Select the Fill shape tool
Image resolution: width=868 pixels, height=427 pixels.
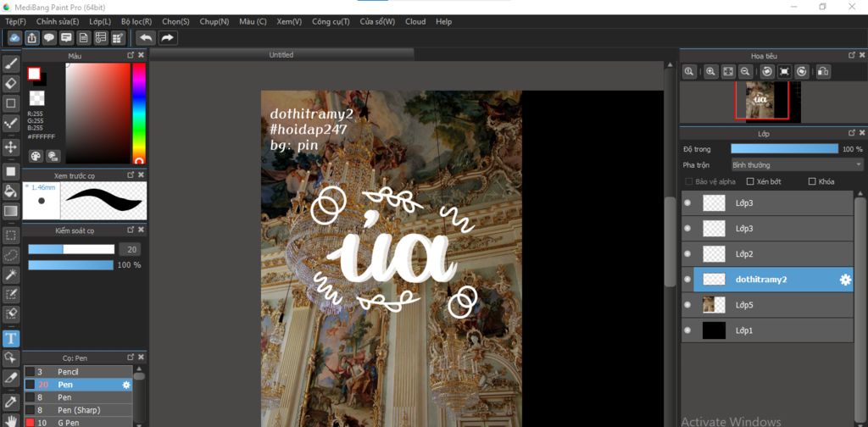tap(10, 171)
